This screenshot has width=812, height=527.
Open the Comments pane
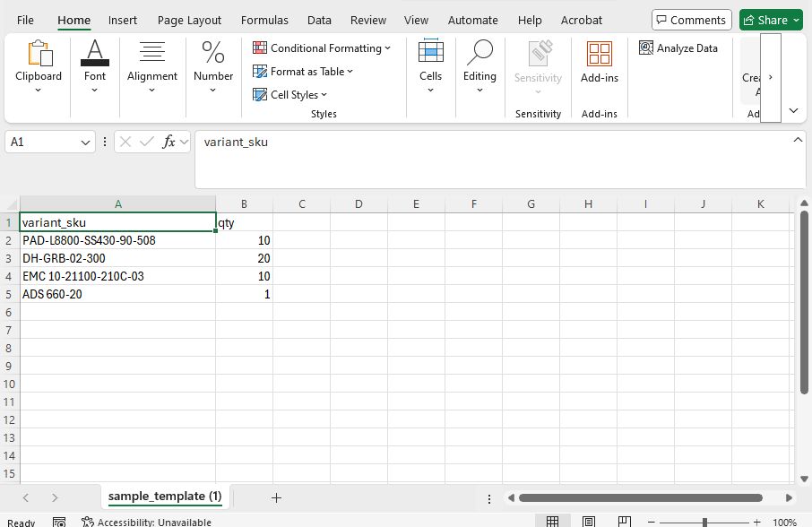(x=691, y=21)
